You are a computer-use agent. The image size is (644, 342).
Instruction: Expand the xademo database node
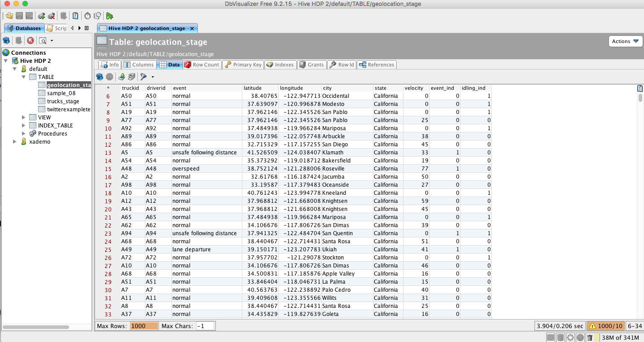pyautogui.click(x=15, y=141)
